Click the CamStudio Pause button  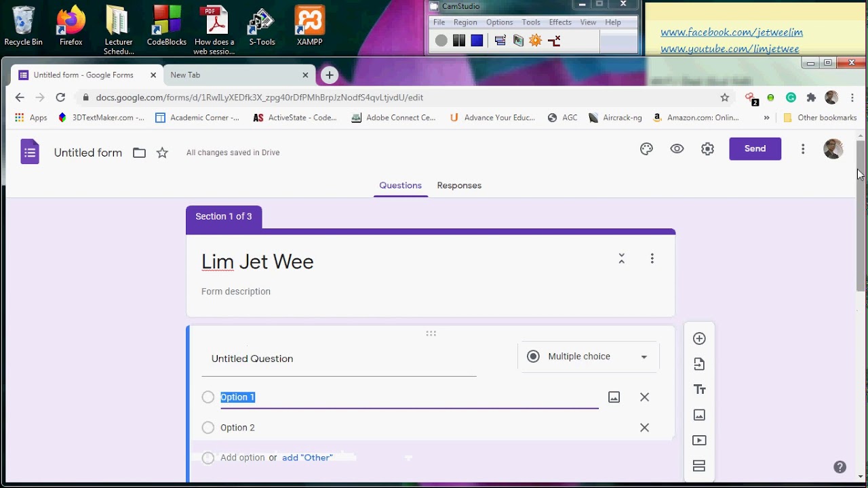459,41
